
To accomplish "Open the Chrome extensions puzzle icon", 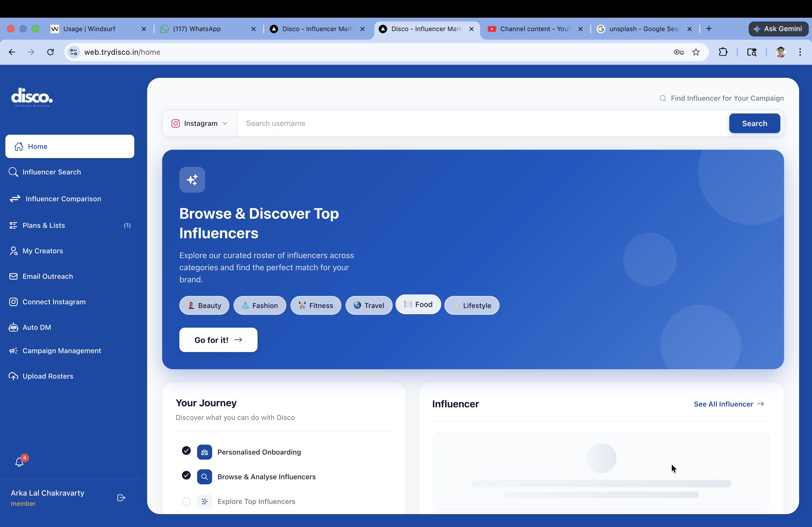I will [x=723, y=52].
